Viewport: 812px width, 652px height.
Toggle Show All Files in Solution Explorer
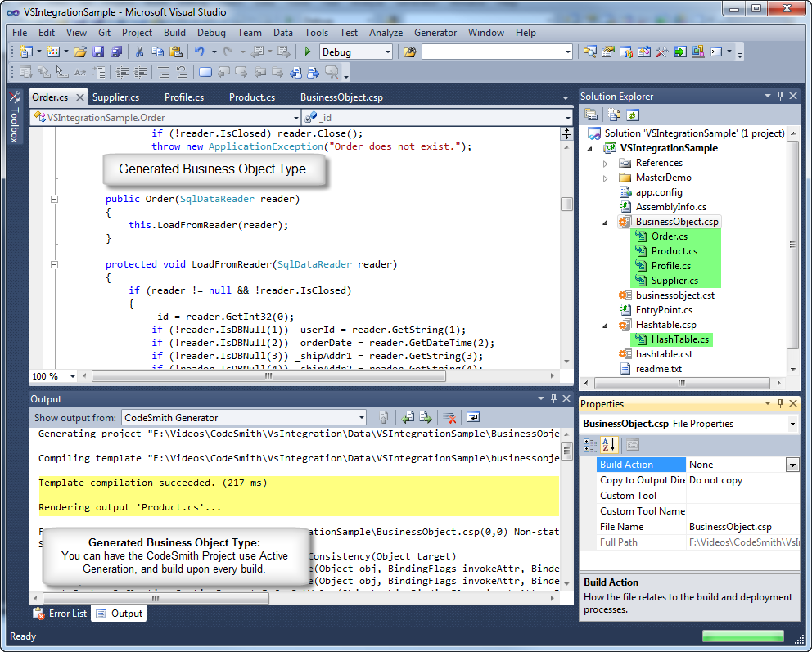pos(614,115)
